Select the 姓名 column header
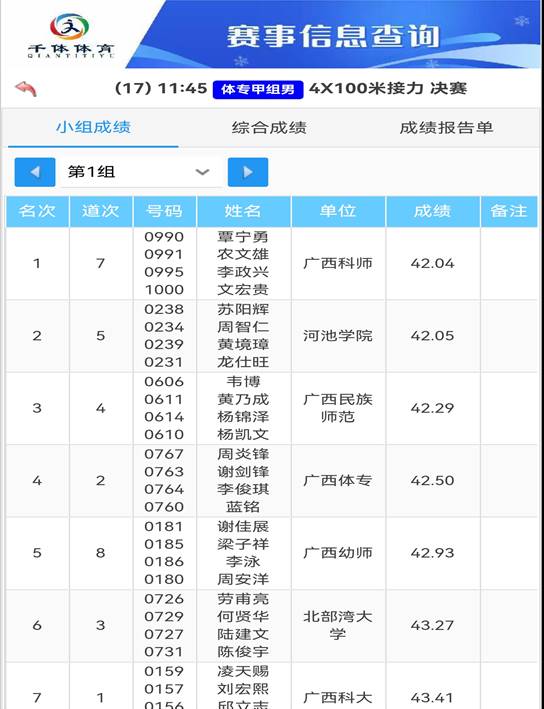 tap(244, 211)
